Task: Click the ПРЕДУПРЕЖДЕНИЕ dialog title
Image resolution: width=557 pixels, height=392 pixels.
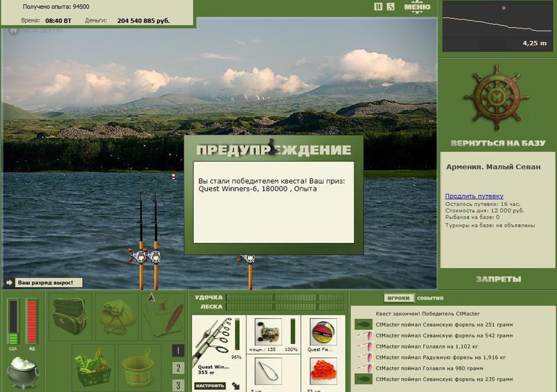Action: [x=274, y=150]
